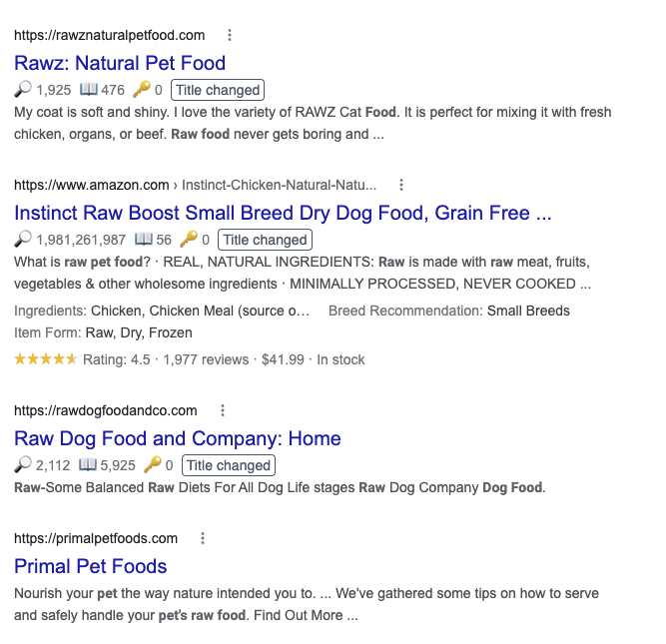The width and height of the screenshot is (666, 644).
Task: Click magnifier icon under Rawz result
Action: [23, 90]
